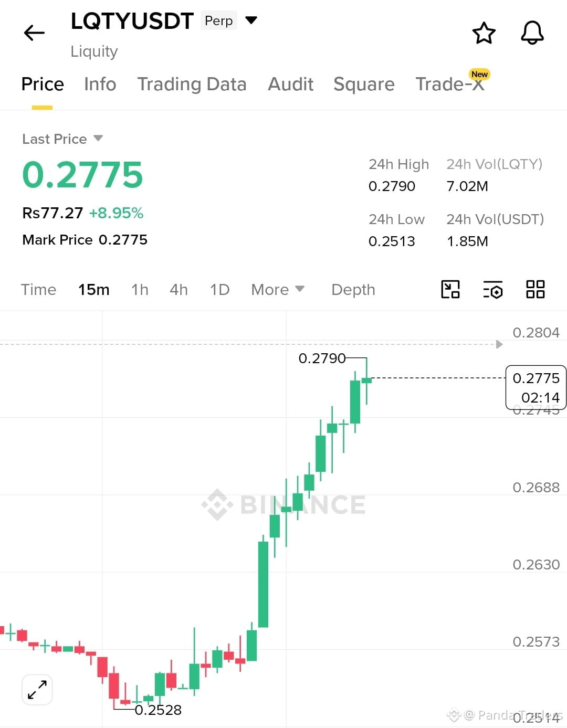This screenshot has height=728, width=567.
Task: Jump to latest price arrow marker
Action: tap(499, 344)
